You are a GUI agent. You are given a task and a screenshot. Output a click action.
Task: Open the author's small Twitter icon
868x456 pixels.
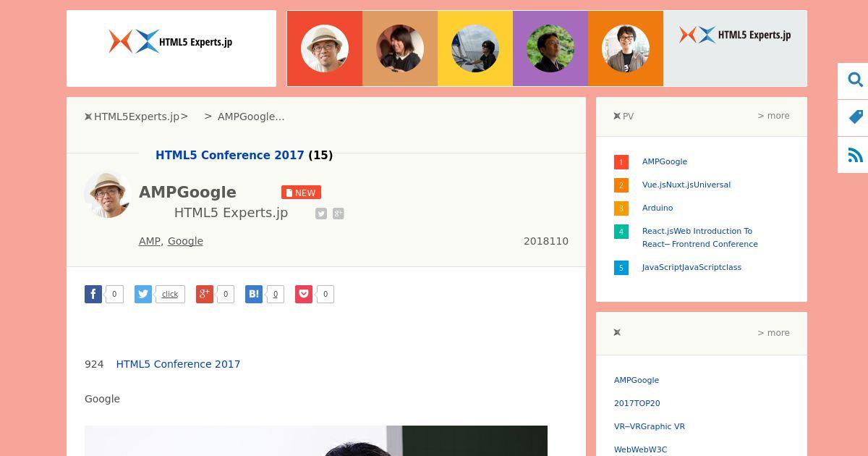[321, 214]
